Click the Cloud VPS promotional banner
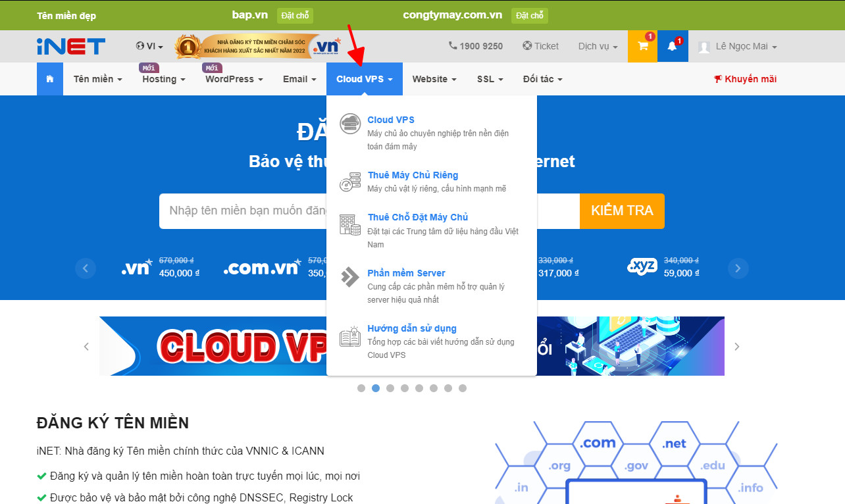This screenshot has width=845, height=504. pyautogui.click(x=412, y=346)
